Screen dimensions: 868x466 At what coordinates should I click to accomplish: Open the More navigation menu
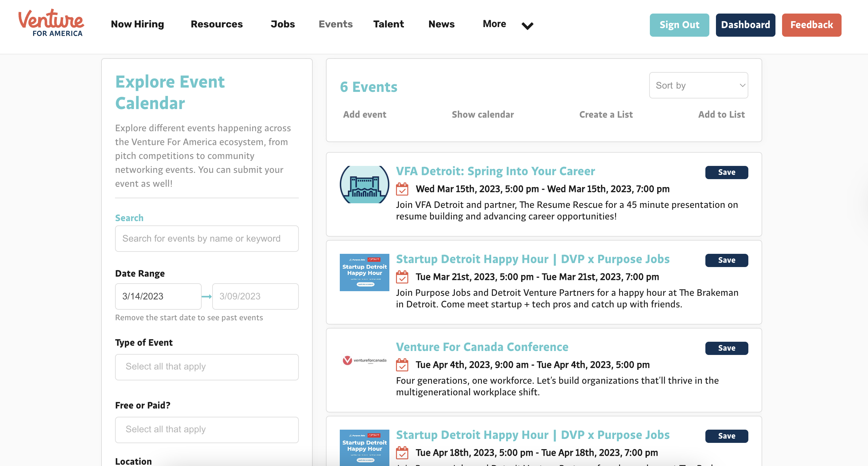click(x=494, y=24)
